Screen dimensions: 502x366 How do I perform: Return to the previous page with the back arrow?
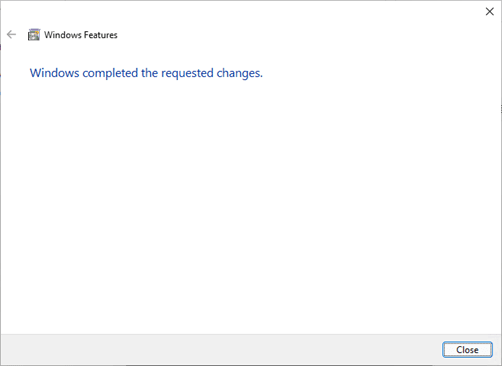(11, 34)
